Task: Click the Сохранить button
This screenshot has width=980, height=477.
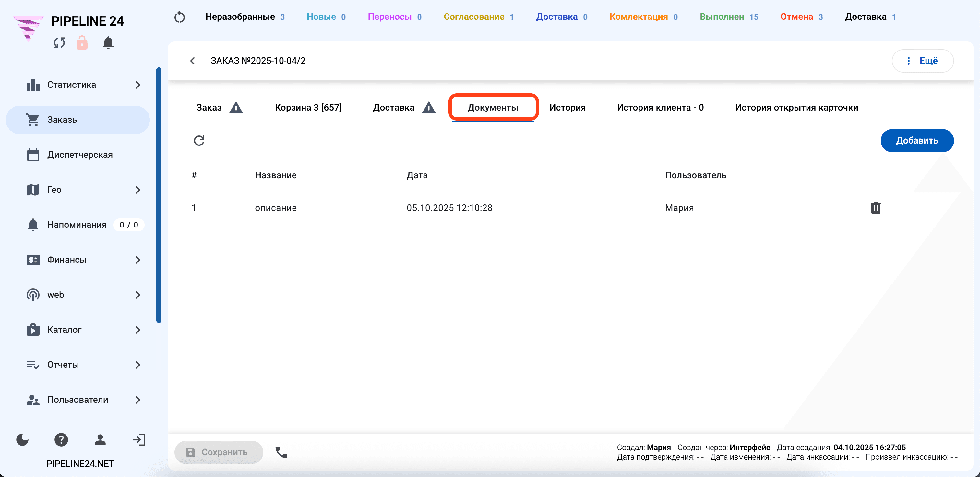Action: click(219, 452)
